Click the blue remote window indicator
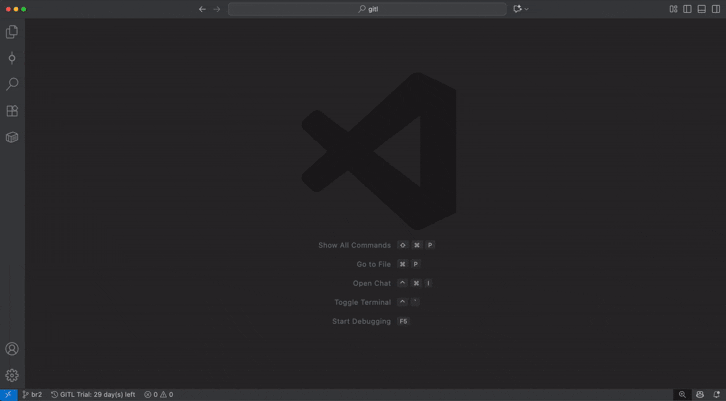726x401 pixels. click(x=8, y=394)
